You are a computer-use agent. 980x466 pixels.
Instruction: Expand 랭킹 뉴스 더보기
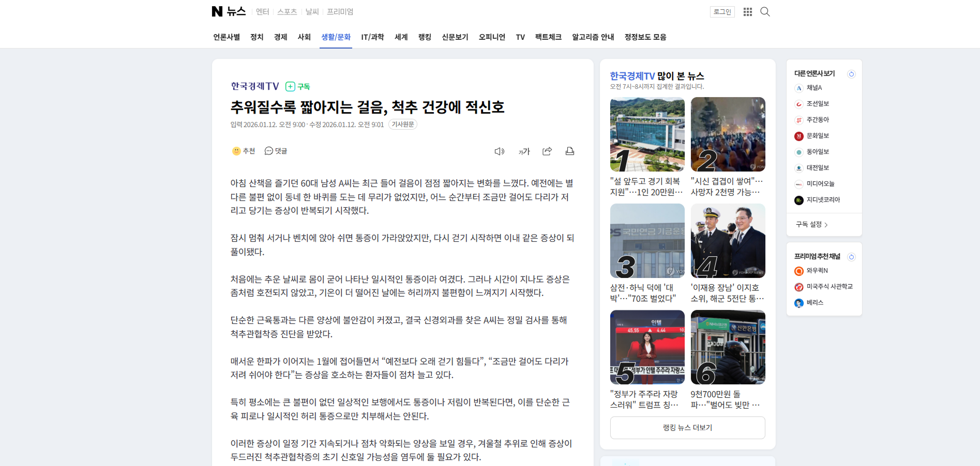click(687, 428)
